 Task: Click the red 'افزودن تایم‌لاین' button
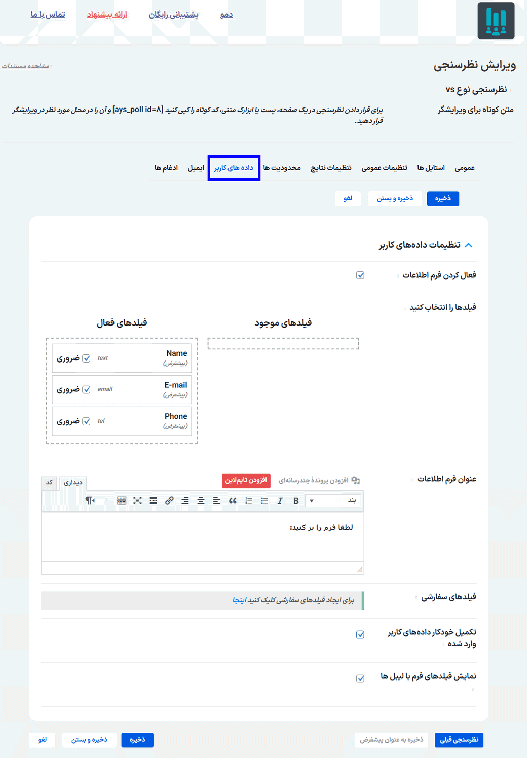[246, 480]
